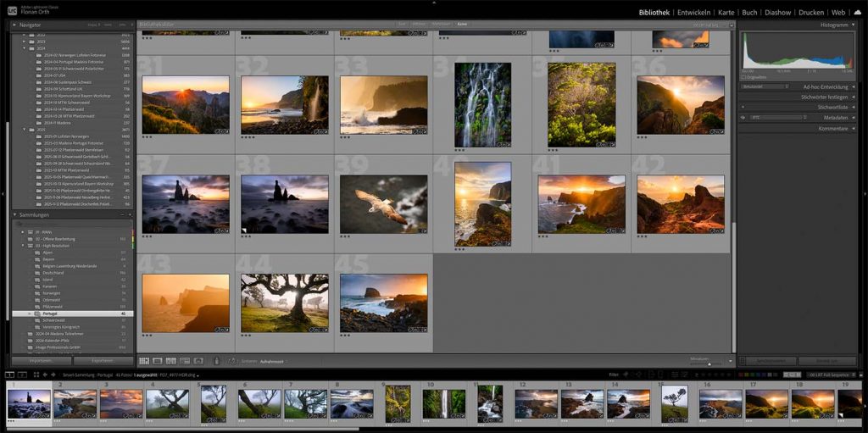Click the Lrc application logo
This screenshot has height=433, width=868.
[x=12, y=10]
